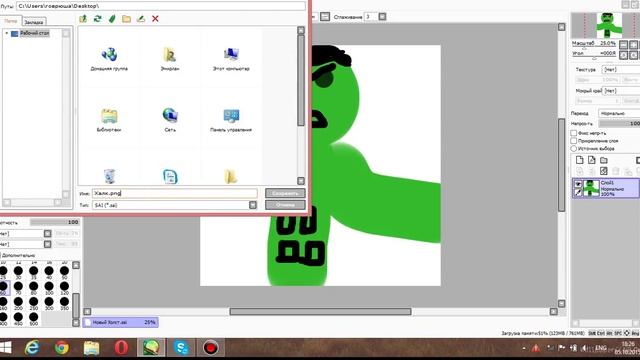Click the green bookmark icon in dialog toolbar
This screenshot has height=360, width=640.
[x=112, y=19]
